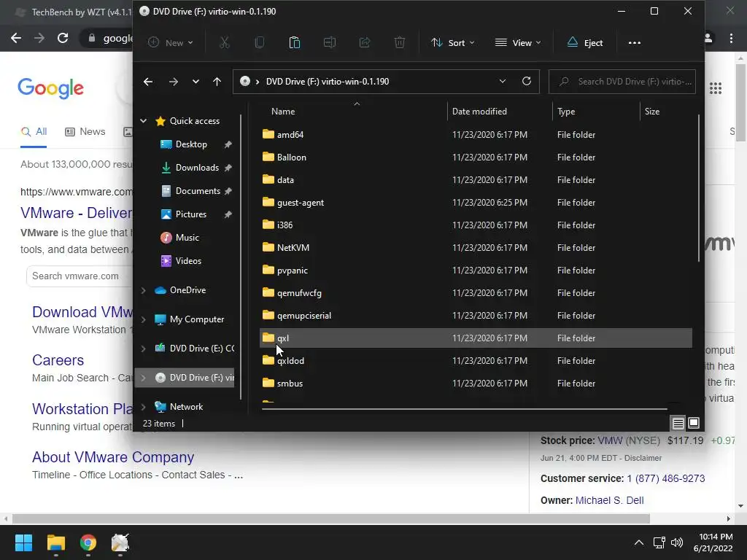747x560 pixels.
Task: Open the New item dropdown in File Explorer
Action: click(170, 43)
